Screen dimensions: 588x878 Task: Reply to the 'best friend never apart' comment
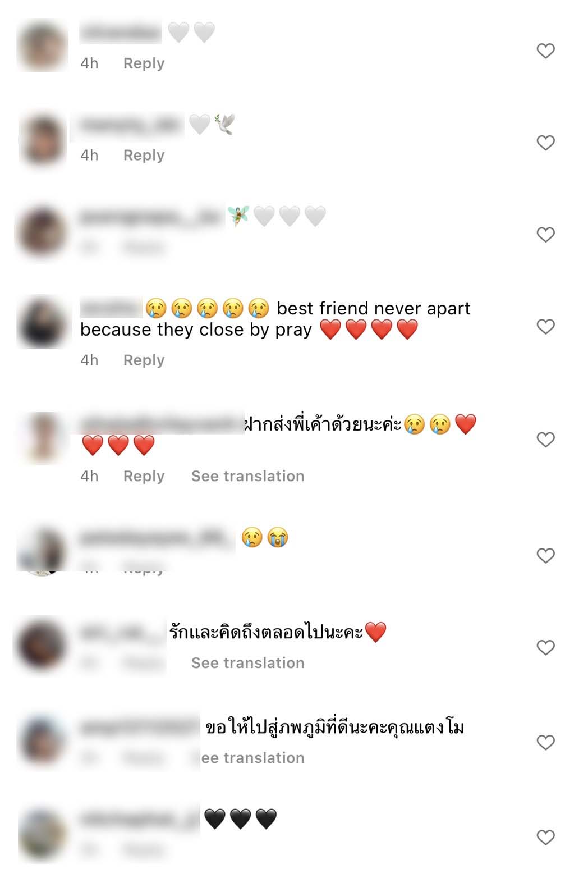click(x=144, y=360)
